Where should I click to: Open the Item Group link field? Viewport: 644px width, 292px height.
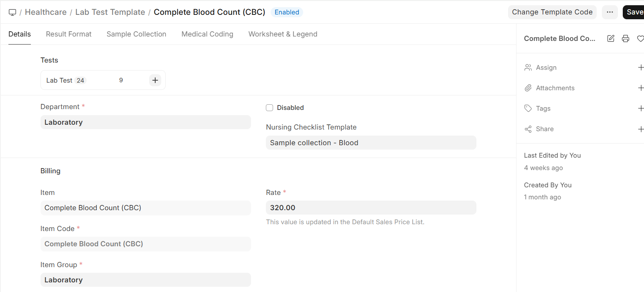pyautogui.click(x=146, y=280)
